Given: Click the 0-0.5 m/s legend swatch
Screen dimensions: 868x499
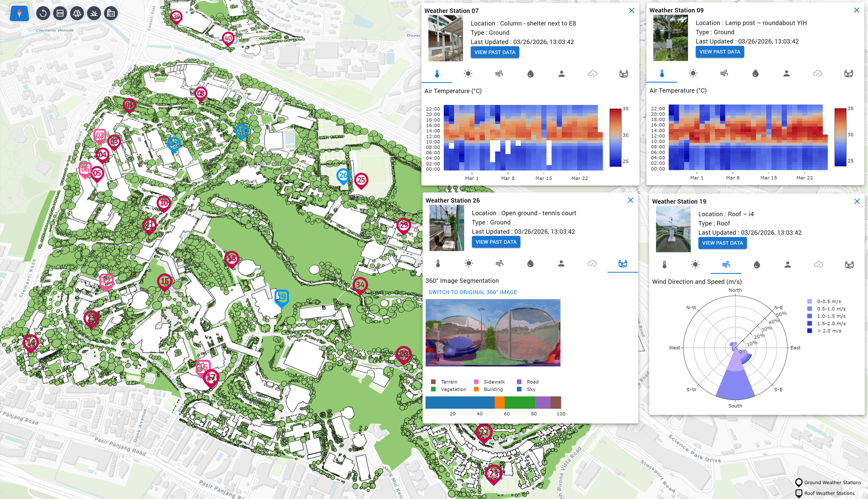Looking at the screenshot, I should click(810, 302).
